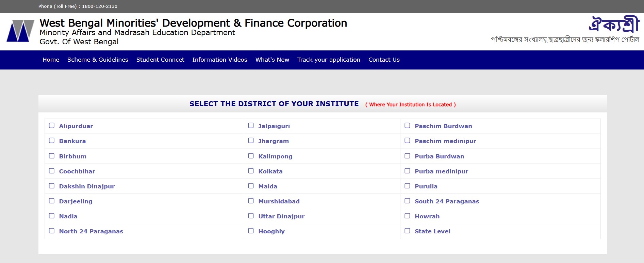Check the Paschim Burdwan checkbox
Image resolution: width=644 pixels, height=263 pixels.
[x=407, y=125]
